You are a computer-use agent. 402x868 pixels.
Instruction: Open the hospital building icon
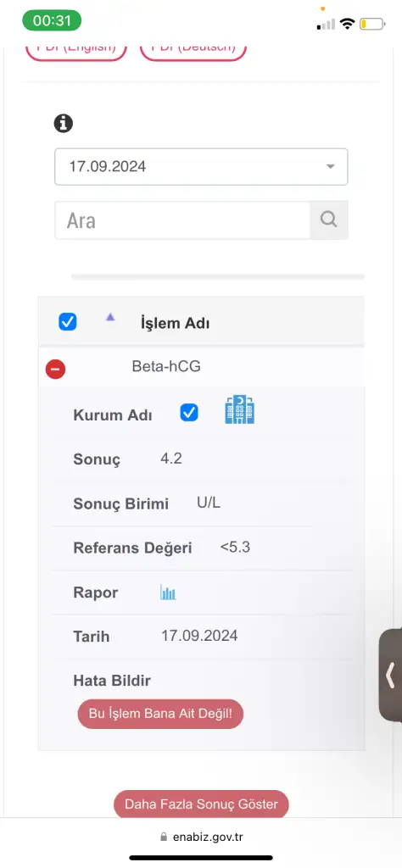pyautogui.click(x=240, y=409)
